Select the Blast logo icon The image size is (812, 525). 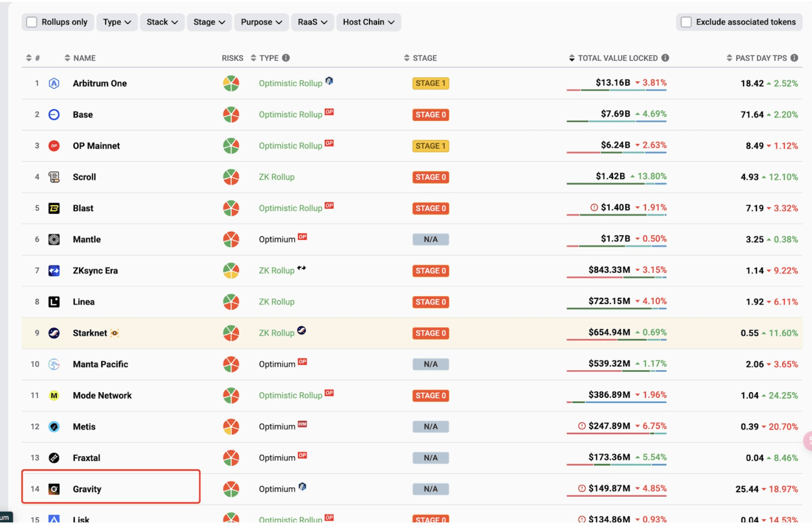(54, 208)
